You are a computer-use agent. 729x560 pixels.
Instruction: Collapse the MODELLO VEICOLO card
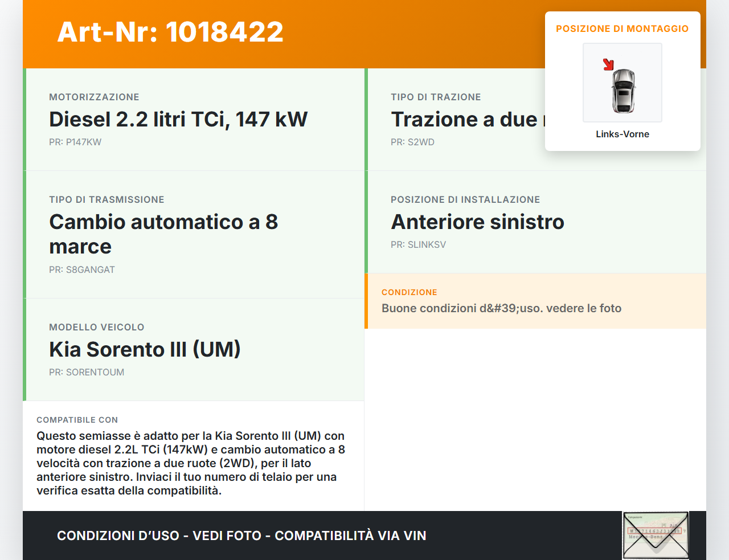coord(194,349)
